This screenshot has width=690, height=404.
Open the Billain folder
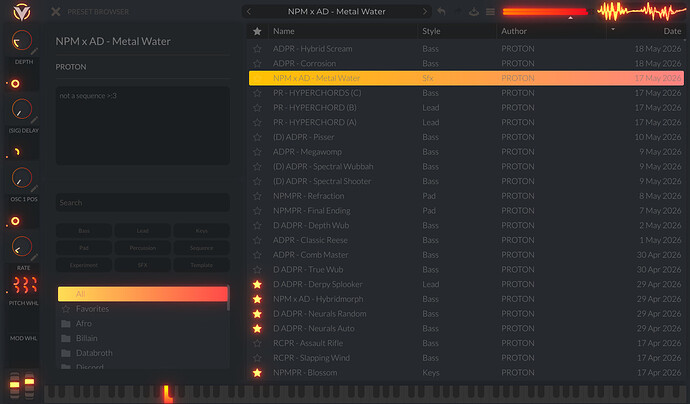pyautogui.click(x=143, y=338)
